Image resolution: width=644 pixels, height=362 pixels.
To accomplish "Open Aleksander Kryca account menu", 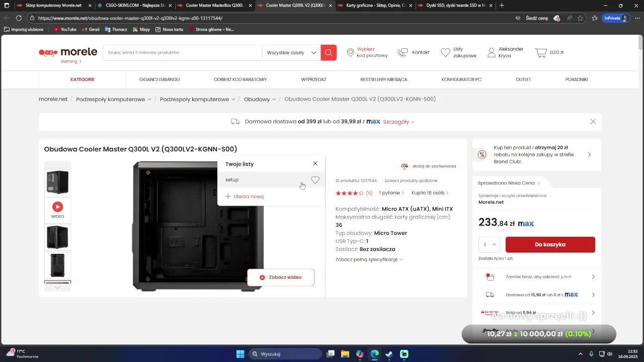I will point(505,52).
